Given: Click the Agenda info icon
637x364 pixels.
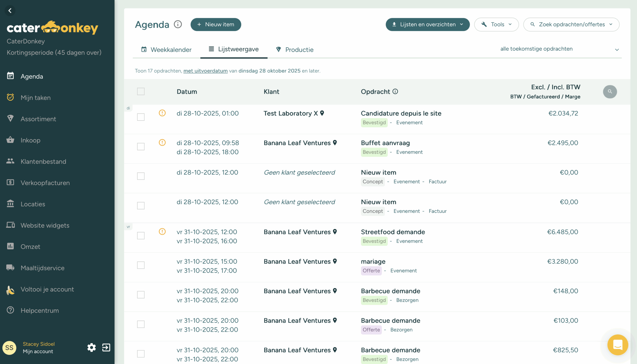Looking at the screenshot, I should tap(178, 25).
